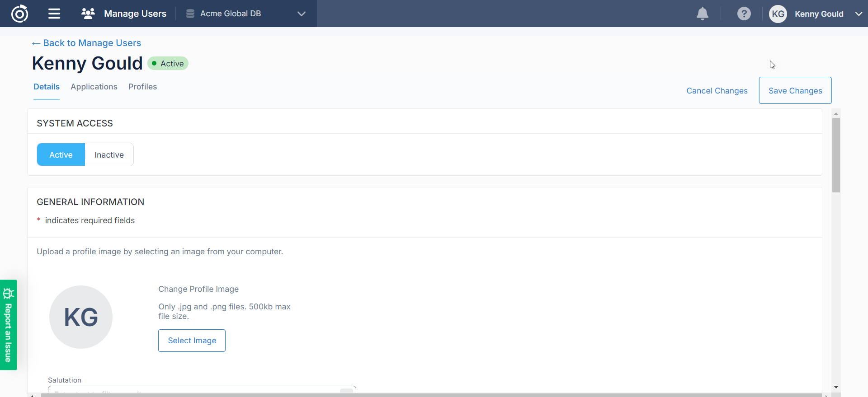This screenshot has width=868, height=397.
Task: Click the Save Changes button
Action: (795, 90)
